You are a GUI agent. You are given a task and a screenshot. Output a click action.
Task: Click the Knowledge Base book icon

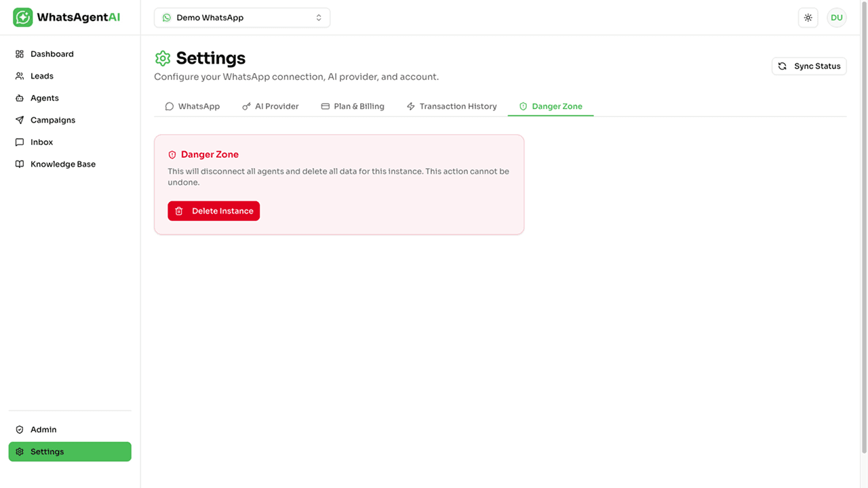point(20,164)
